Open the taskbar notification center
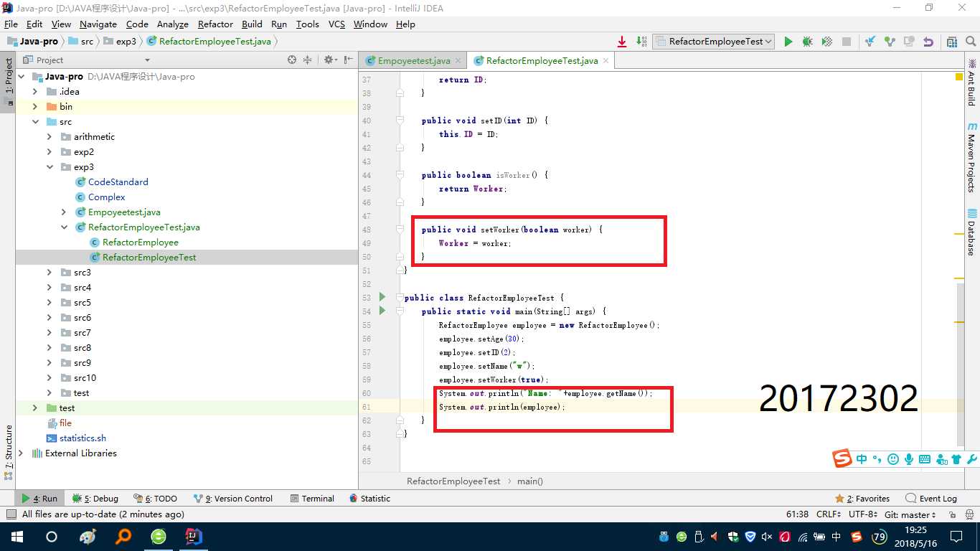The height and width of the screenshot is (551, 980). click(x=956, y=537)
